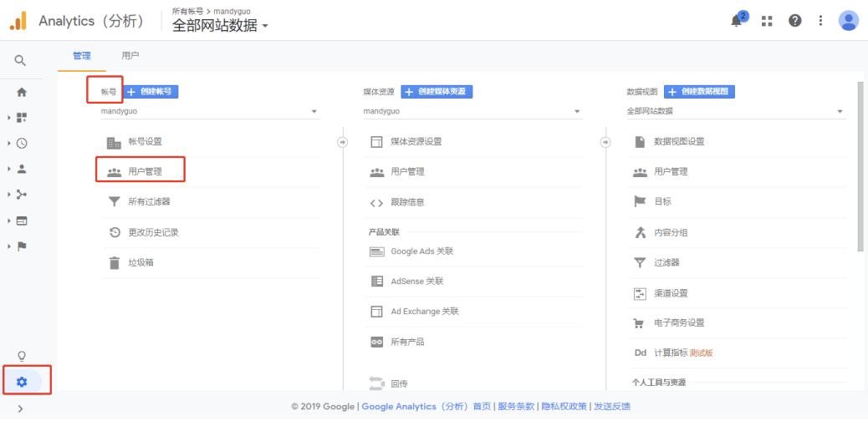The width and height of the screenshot is (868, 421).
Task: Click the trash can icon for 垃圾箱
Action: pos(114,263)
